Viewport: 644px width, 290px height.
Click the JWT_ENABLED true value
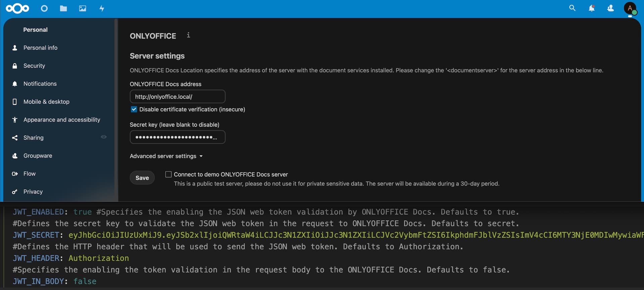[x=83, y=212]
